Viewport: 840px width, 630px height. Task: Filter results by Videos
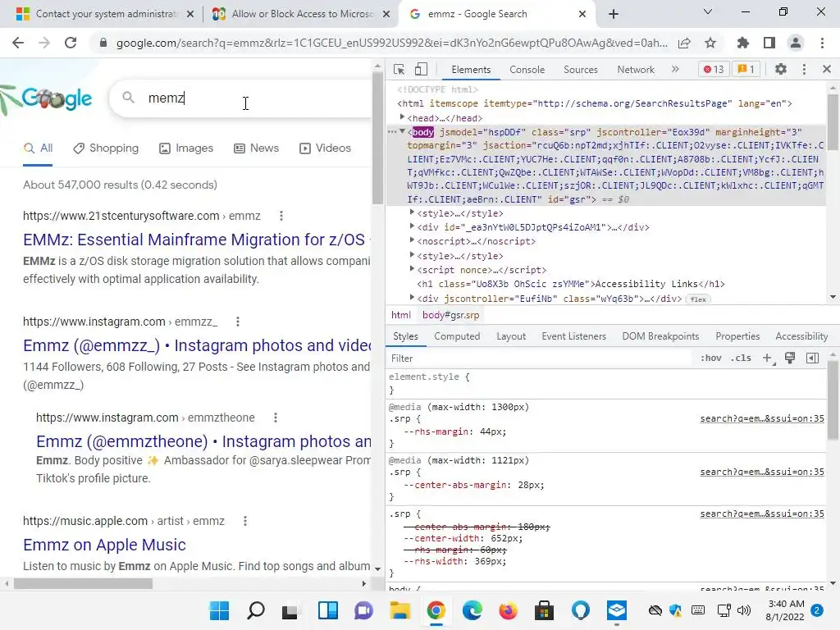(325, 148)
